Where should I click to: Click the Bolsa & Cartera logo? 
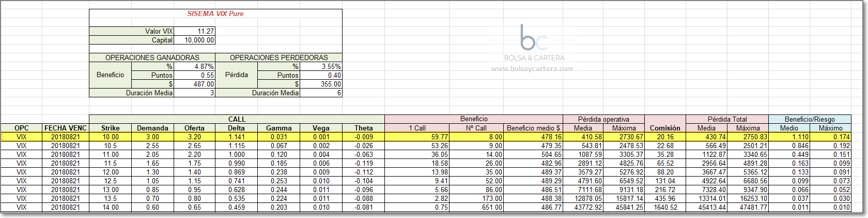tap(534, 42)
